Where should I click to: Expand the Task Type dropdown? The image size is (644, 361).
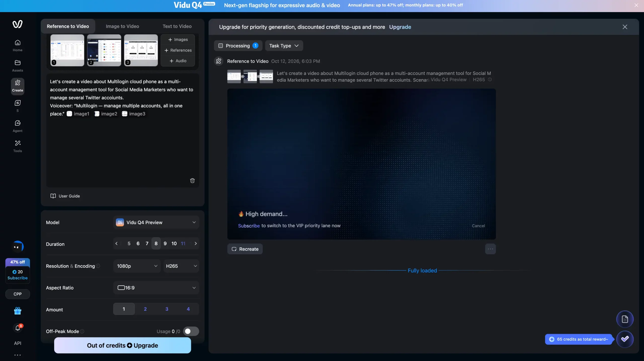pos(284,46)
